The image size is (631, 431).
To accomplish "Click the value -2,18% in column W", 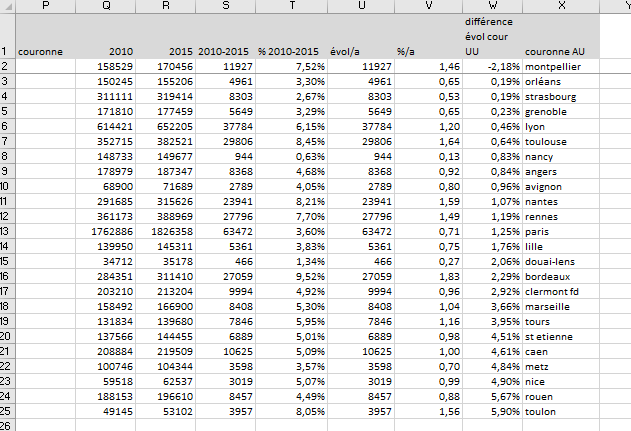I will click(x=493, y=66).
